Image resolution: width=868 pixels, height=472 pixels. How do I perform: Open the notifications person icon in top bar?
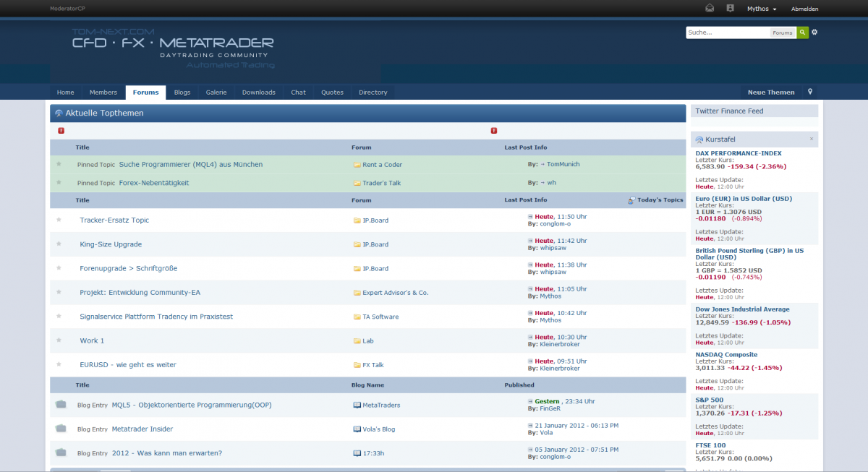pyautogui.click(x=730, y=9)
